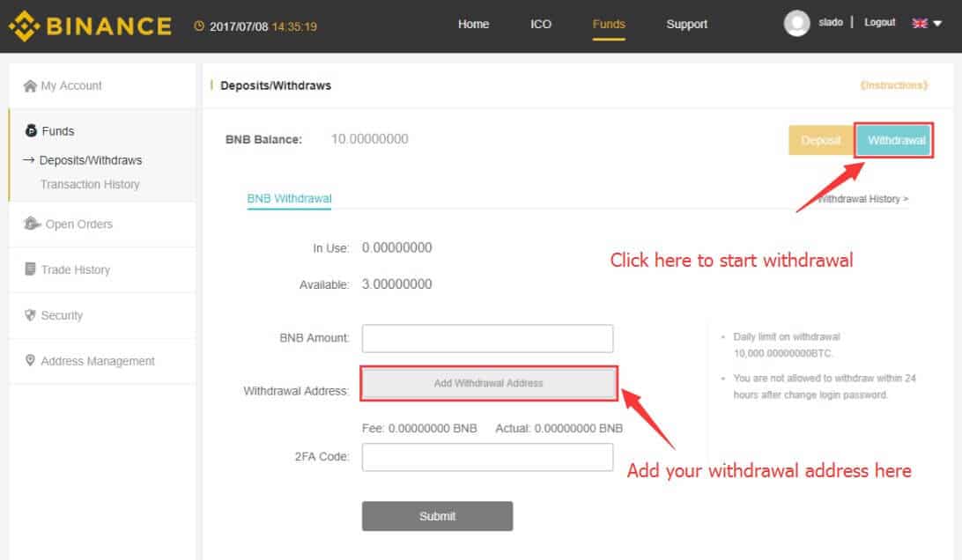Viewport: 962px width, 560px height.
Task: Click the Security shield icon
Action: pos(29,314)
